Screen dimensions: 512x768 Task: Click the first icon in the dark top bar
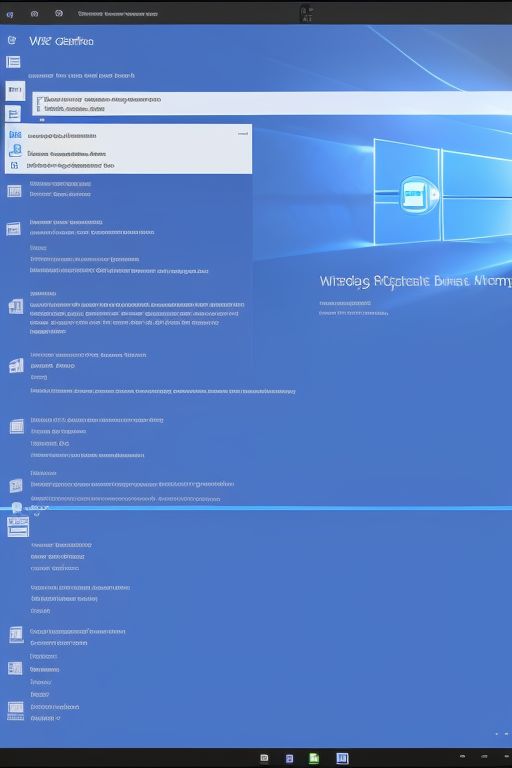tap(10, 14)
